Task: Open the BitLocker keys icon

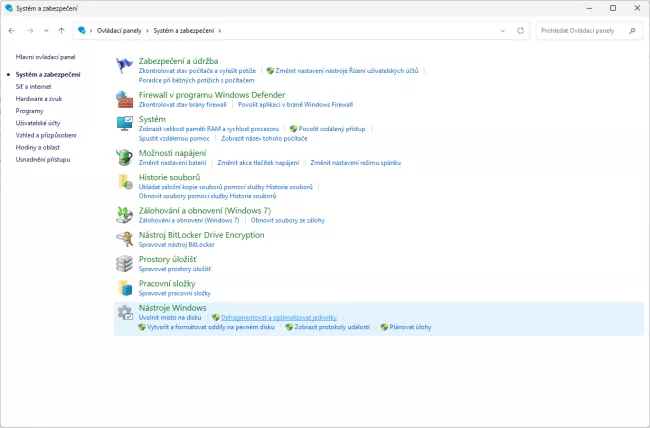Action: (124, 239)
